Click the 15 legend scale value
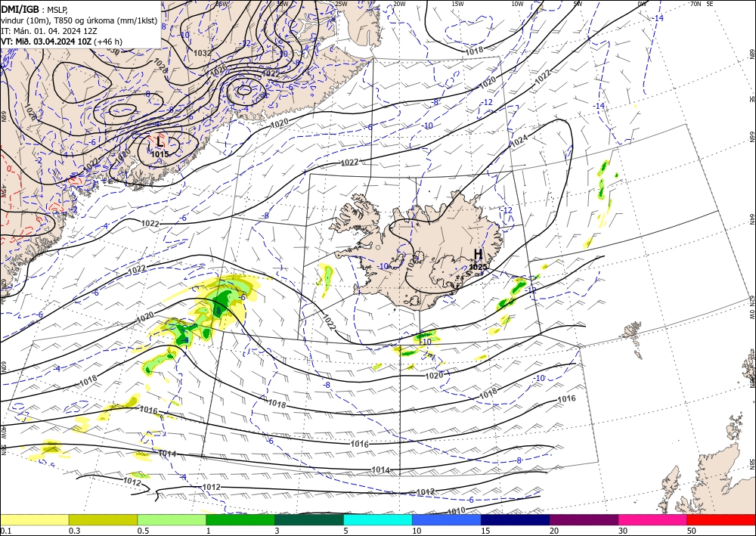The width and height of the screenshot is (756, 536). (485, 531)
